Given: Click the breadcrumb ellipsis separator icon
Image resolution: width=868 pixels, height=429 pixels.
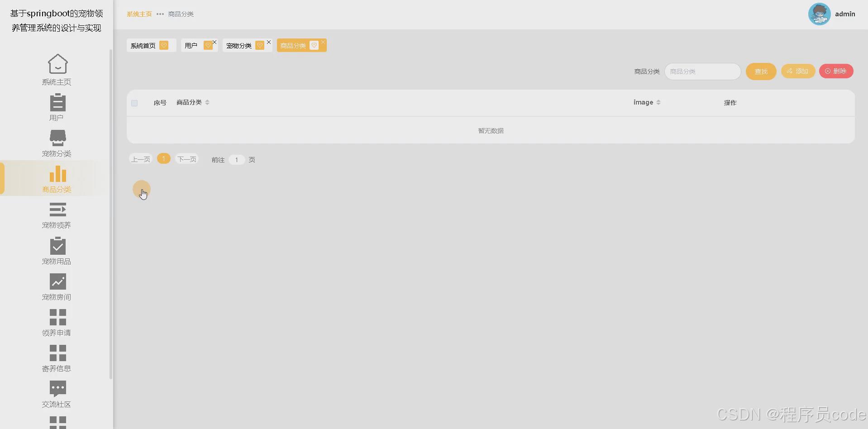Looking at the screenshot, I should [x=160, y=14].
